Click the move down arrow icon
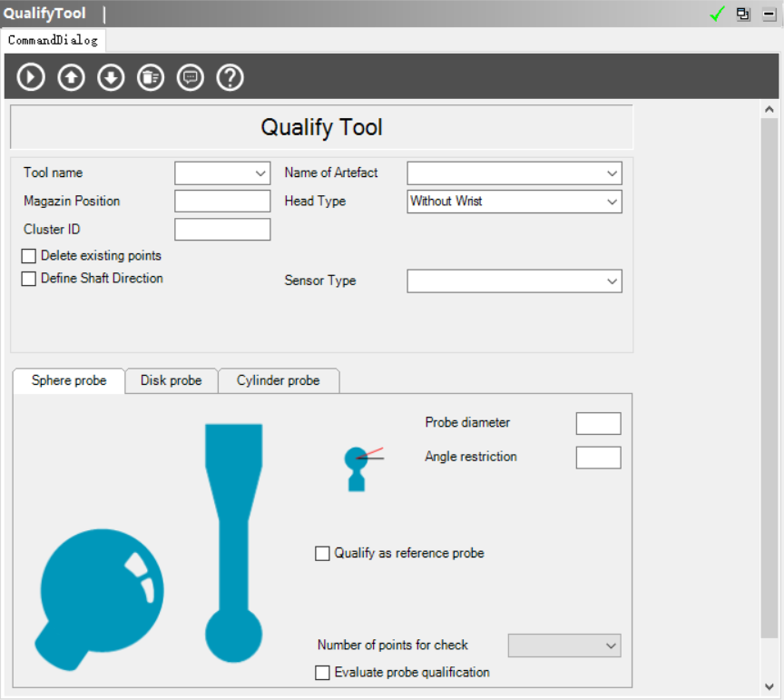The width and height of the screenshot is (784, 700). 111,77
